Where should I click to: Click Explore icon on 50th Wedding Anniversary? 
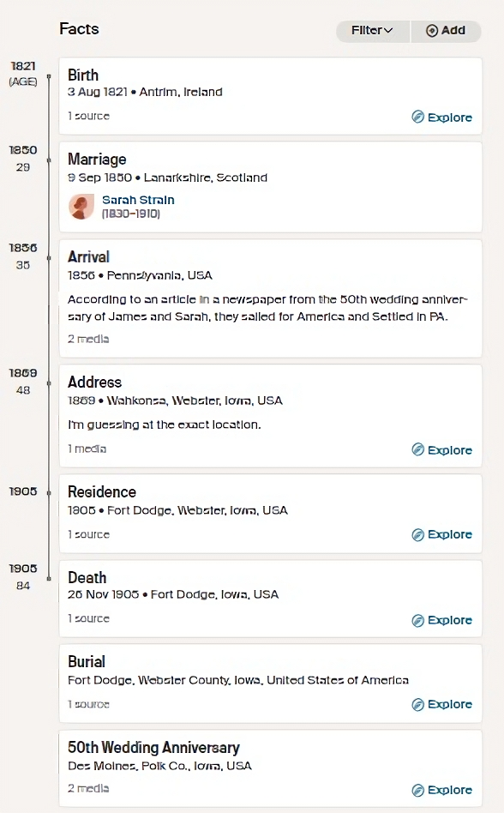[417, 790]
